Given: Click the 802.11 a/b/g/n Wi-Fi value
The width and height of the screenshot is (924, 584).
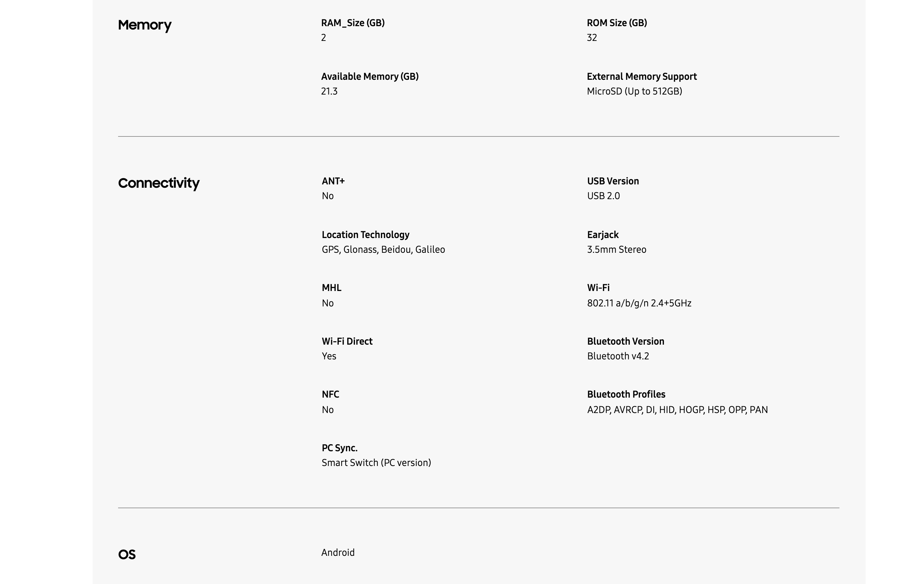Looking at the screenshot, I should (x=639, y=303).
